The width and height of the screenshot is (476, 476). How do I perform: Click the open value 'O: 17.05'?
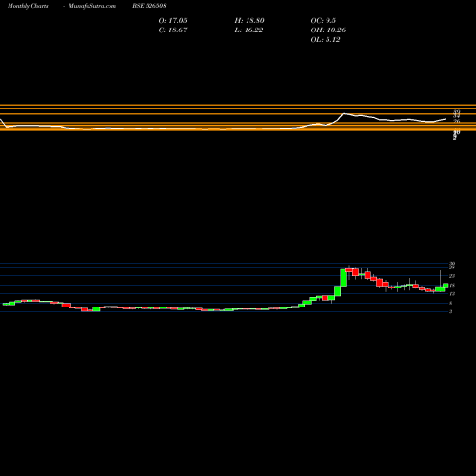[172, 21]
